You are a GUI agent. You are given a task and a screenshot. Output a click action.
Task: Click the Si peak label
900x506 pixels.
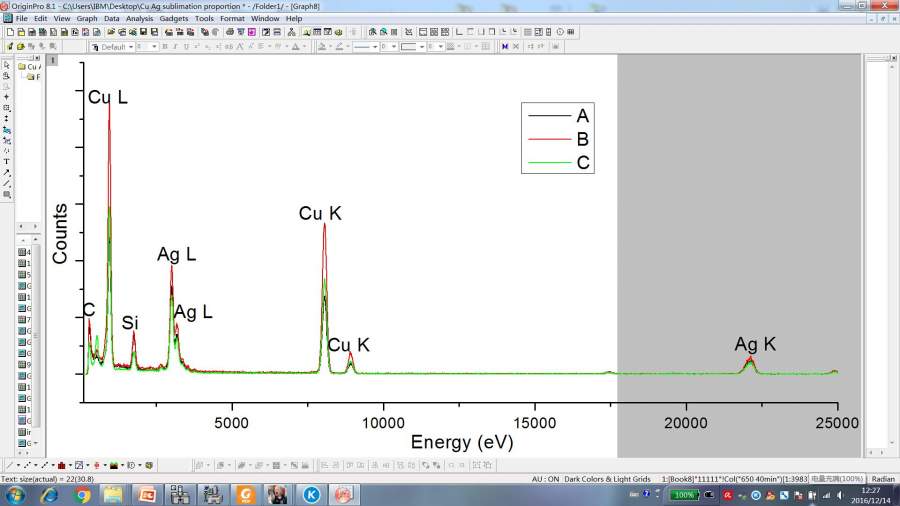(x=130, y=323)
